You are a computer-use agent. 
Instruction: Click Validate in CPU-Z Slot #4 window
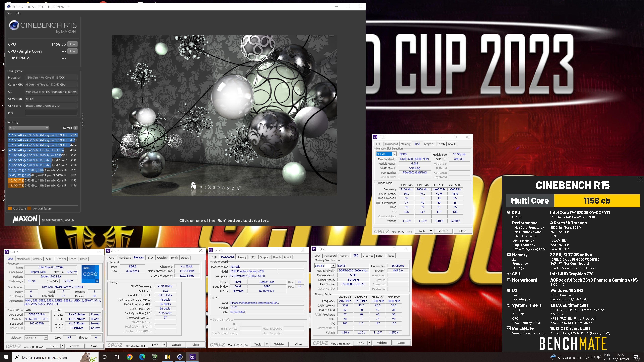click(443, 231)
